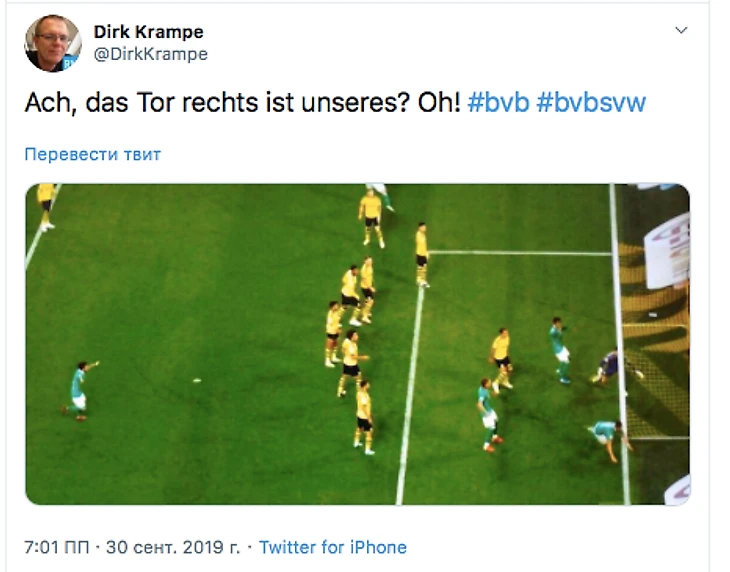Click the 7:01 ПП timestamp
Screen dimensions: 730x572
click(56, 547)
